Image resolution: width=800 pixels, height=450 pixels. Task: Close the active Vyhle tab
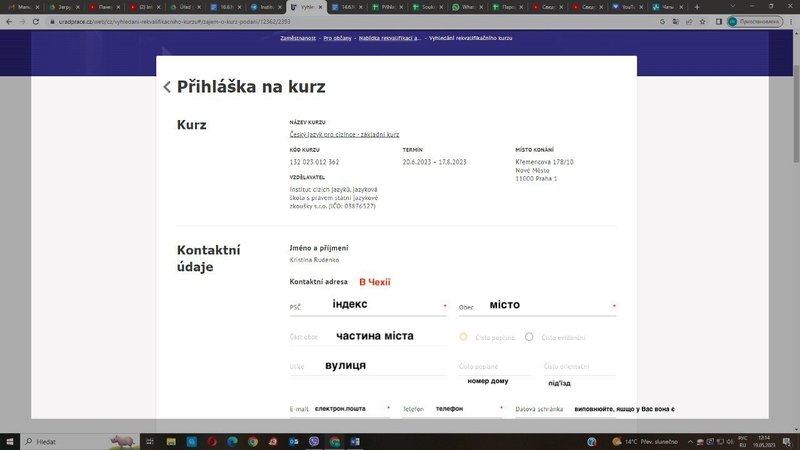[320, 7]
